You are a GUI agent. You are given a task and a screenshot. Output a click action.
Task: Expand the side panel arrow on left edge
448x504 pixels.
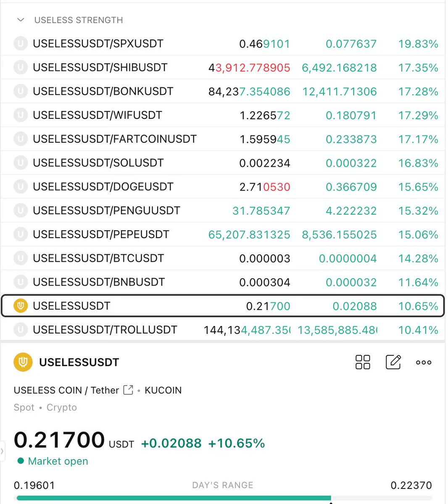pos(2,451)
